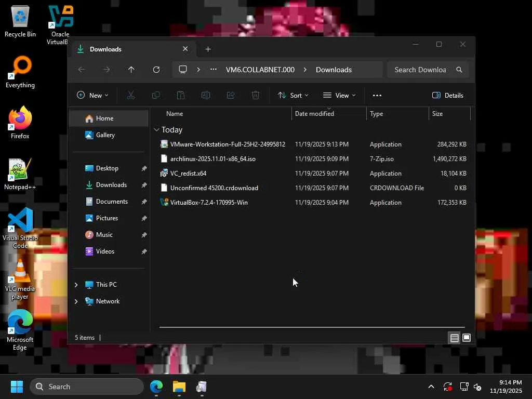The image size is (532, 399).
Task: Select the VirtualBox-7.2.4 installer file
Action: (208, 203)
